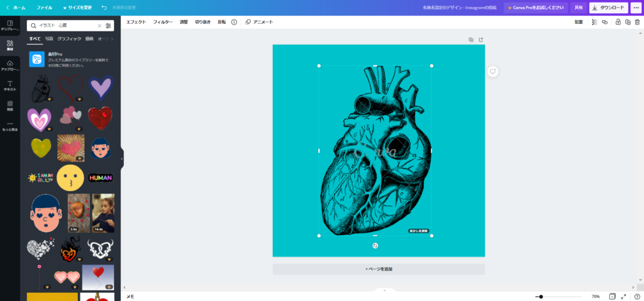Clear the search box with X icon
This screenshot has height=301, width=644.
[x=99, y=26]
